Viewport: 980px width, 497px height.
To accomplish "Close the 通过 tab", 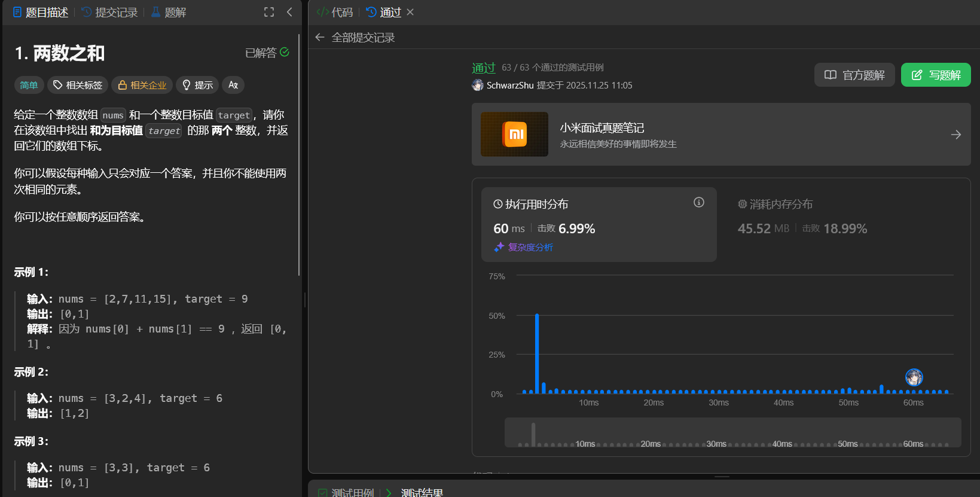I will [410, 12].
